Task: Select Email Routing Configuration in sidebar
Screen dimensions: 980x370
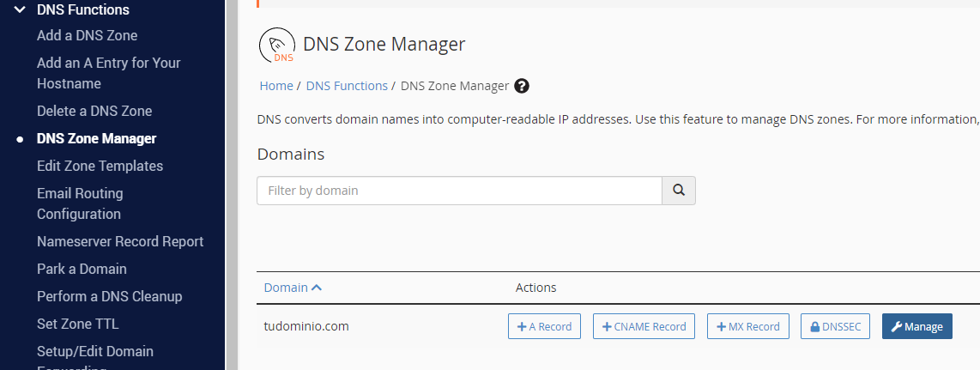Action: pos(80,203)
